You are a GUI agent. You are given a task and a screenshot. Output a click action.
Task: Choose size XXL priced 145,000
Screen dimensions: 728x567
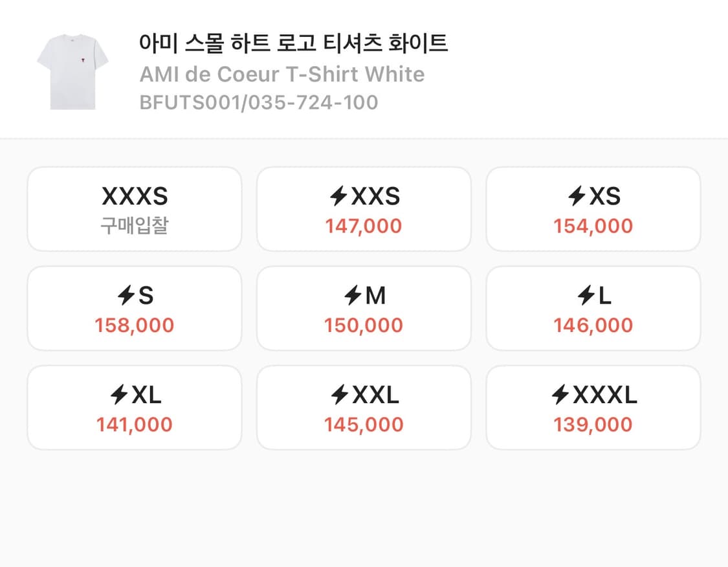click(364, 407)
